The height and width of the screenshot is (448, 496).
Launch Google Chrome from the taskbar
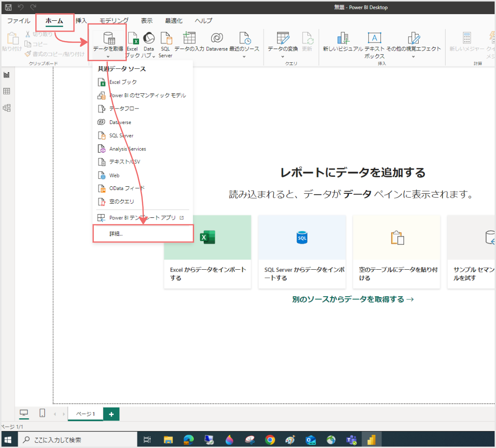click(270, 440)
